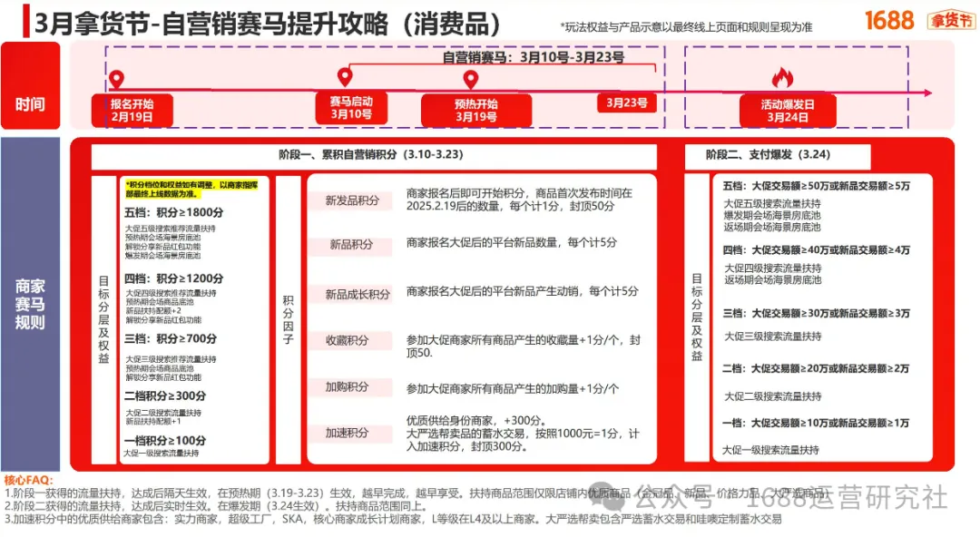Image resolution: width=980 pixels, height=537 pixels.
Task: Click the text 大促一级搜索流量扶持 in stage two
Action: click(770, 450)
